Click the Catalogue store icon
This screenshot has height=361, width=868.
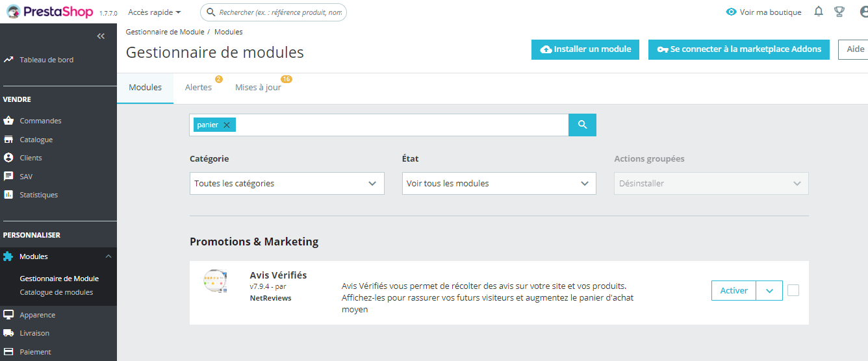click(x=8, y=140)
